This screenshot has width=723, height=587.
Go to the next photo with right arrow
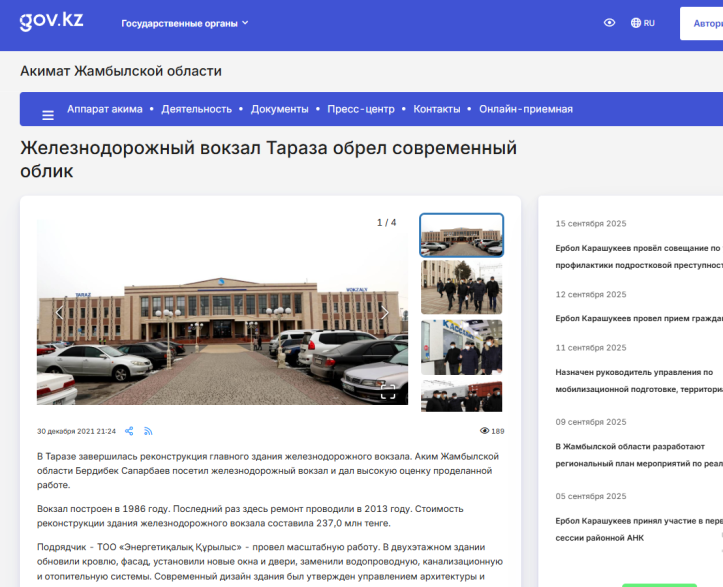(x=386, y=313)
